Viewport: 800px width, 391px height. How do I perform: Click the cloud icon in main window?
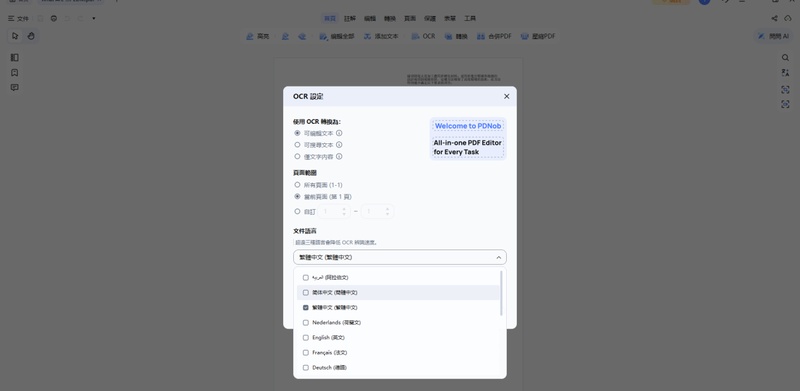click(788, 18)
